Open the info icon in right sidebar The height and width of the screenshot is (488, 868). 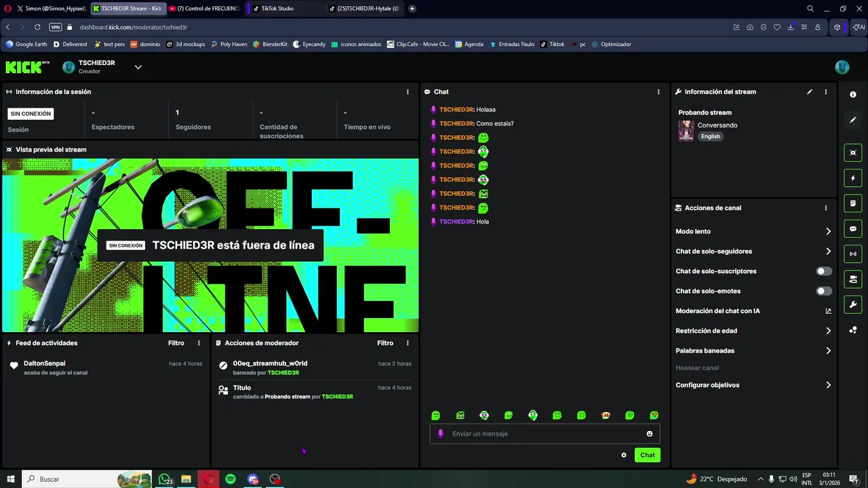pyautogui.click(x=853, y=95)
